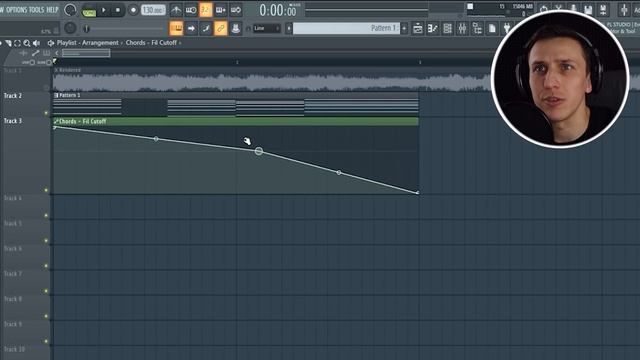
Task: Open the plugin picker plug icon
Action: pos(507,29)
